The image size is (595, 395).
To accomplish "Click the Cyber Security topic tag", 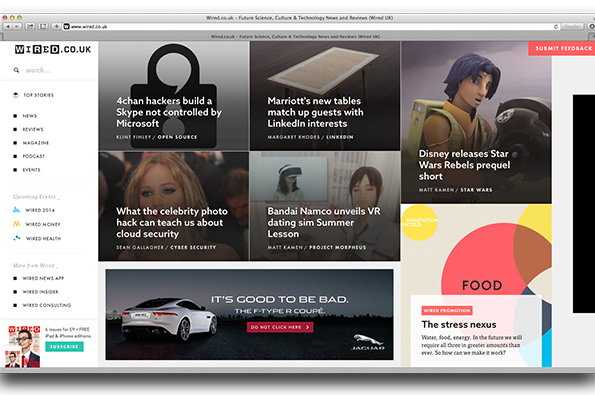I will click(x=193, y=248).
